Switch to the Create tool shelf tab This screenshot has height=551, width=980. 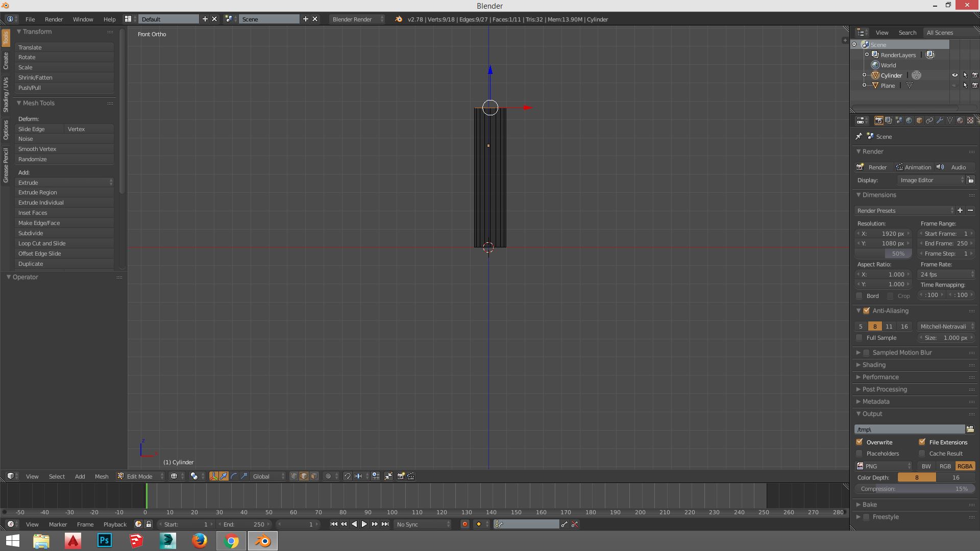click(6, 61)
